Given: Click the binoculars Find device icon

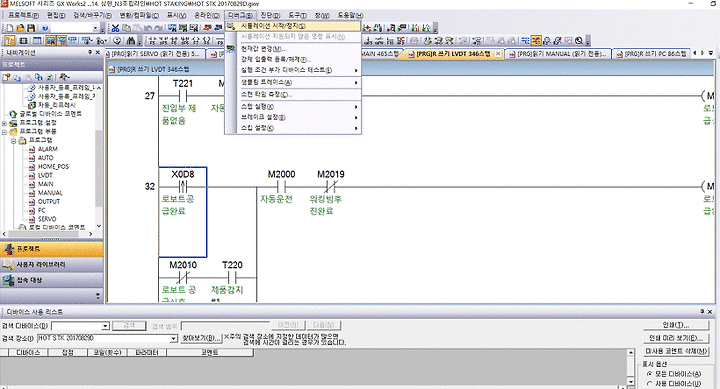Looking at the screenshot, I should click(131, 41).
